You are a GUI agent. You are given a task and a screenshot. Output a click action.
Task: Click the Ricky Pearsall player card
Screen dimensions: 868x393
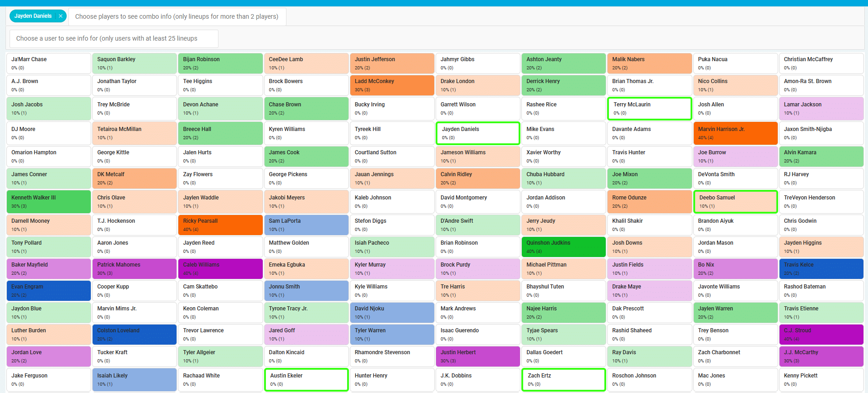220,225
